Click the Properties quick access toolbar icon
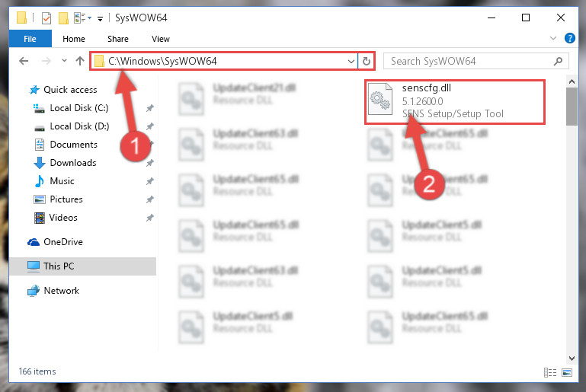 (x=46, y=18)
